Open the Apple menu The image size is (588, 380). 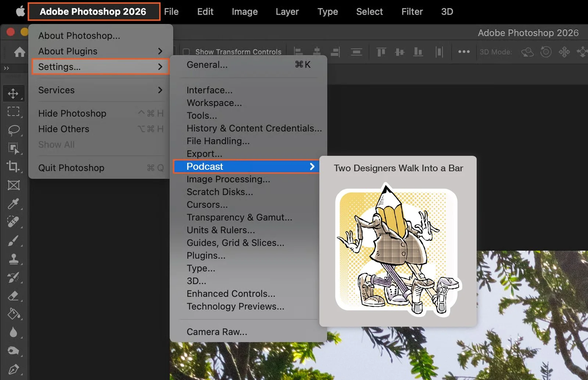[20, 11]
